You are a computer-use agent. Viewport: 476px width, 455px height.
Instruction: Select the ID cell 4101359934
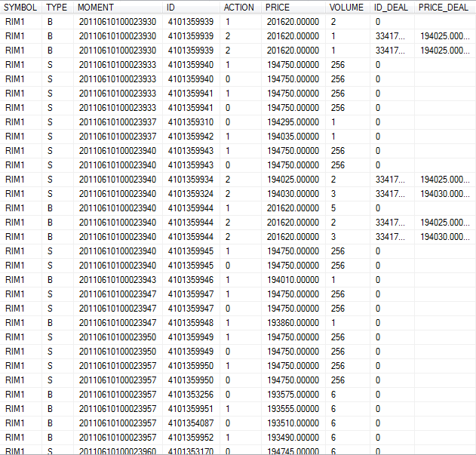190,180
